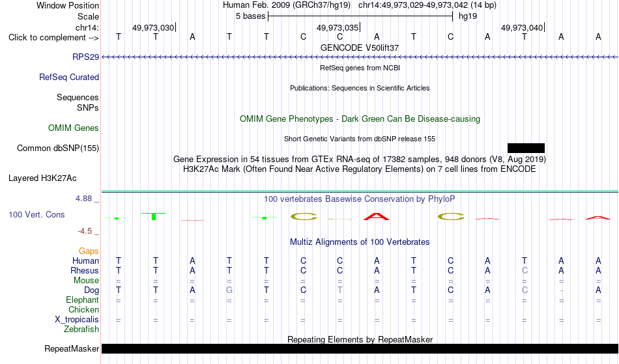The image size is (619, 364).
Task: Click 'Short Genetic Variants from dbSNP release 155'
Action: (360, 139)
